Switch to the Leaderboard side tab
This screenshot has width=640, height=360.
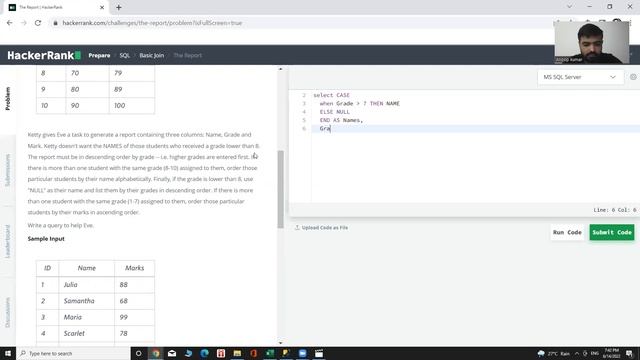click(8, 241)
